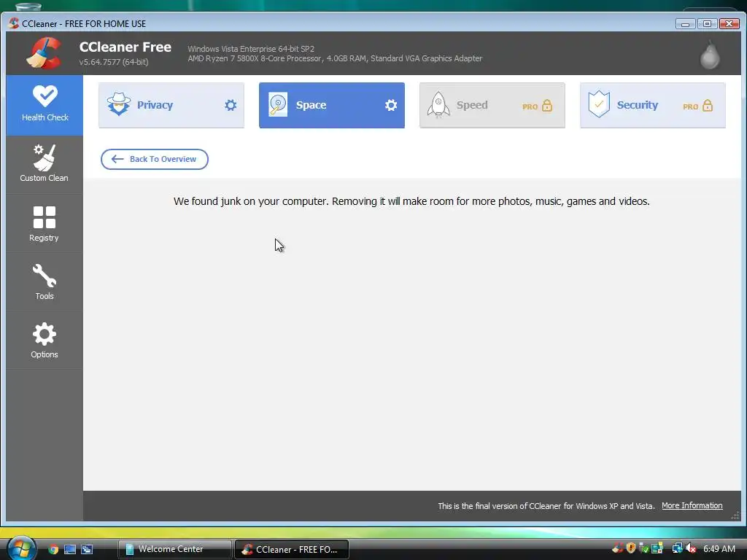Maximize the CCleaner window

click(x=708, y=24)
